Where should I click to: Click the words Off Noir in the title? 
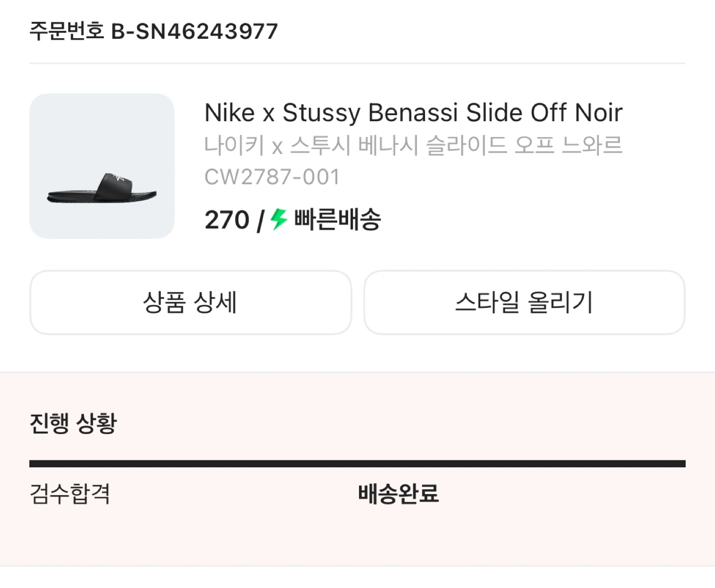point(576,113)
